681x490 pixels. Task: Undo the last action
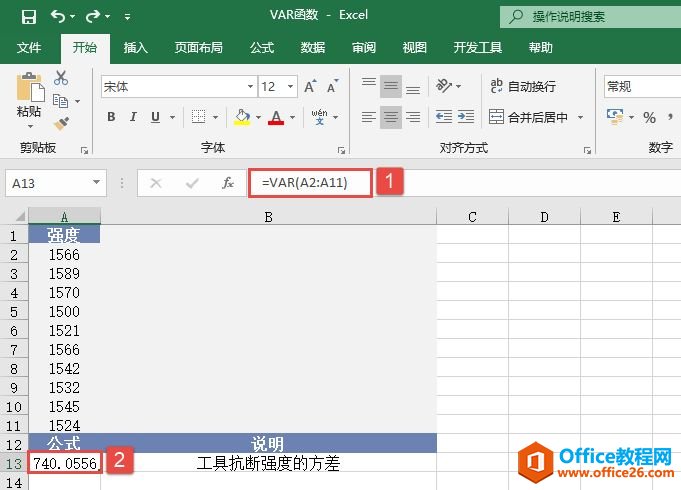pos(58,17)
